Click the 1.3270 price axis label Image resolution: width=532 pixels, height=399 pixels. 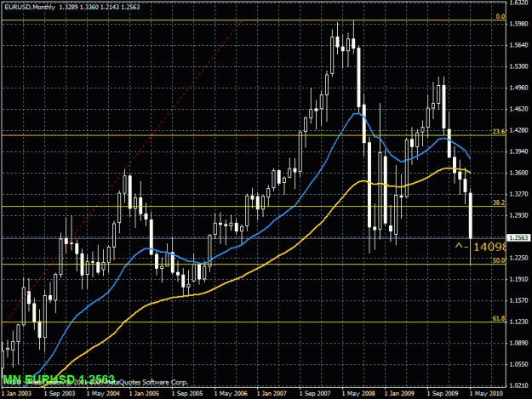(518, 194)
